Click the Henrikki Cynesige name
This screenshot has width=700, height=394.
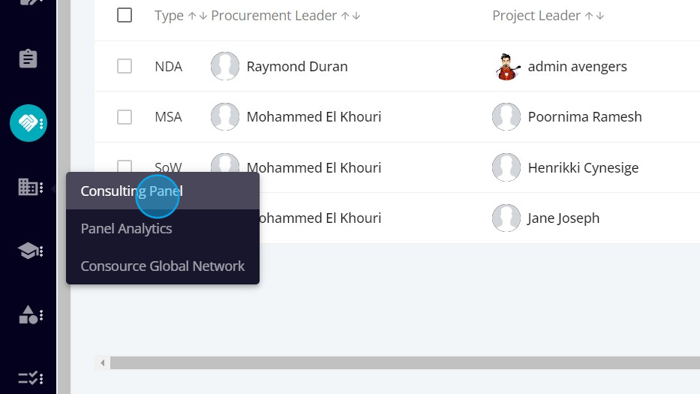(x=583, y=168)
